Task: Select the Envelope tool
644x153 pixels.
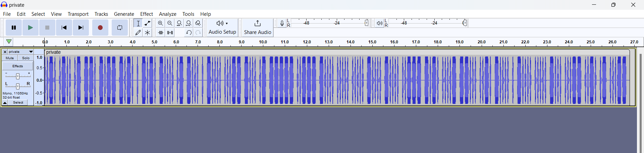Action: tap(148, 23)
